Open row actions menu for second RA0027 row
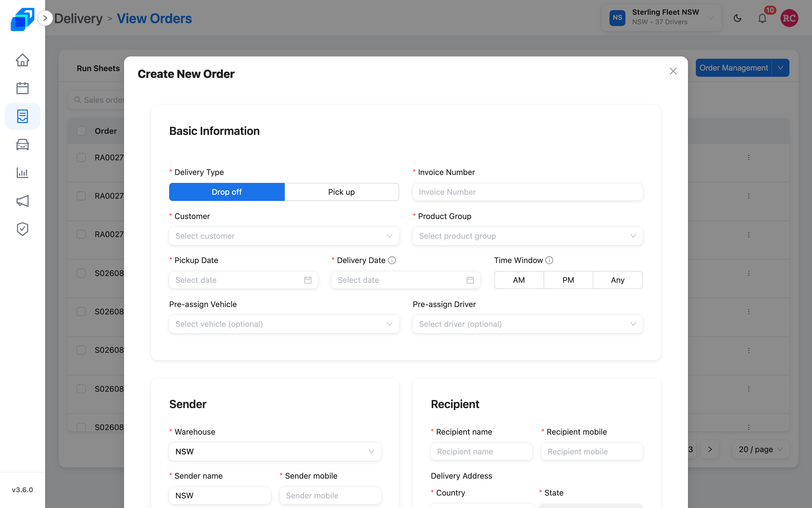This screenshot has width=812, height=508. [749, 196]
